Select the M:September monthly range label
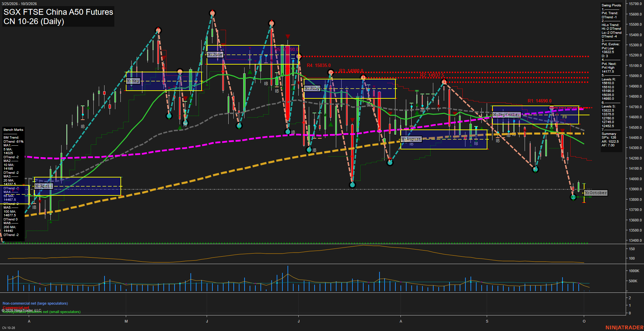The image size is (644, 331). [x=506, y=115]
